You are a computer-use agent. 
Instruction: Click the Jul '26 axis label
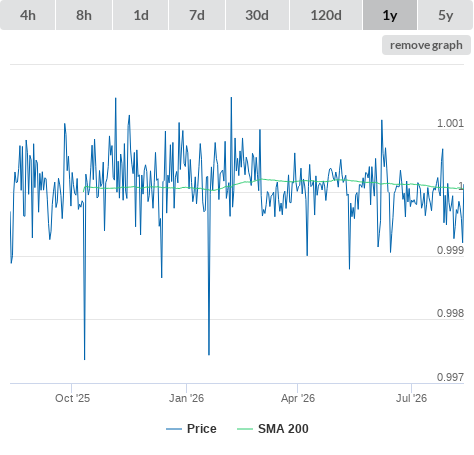pos(411,398)
